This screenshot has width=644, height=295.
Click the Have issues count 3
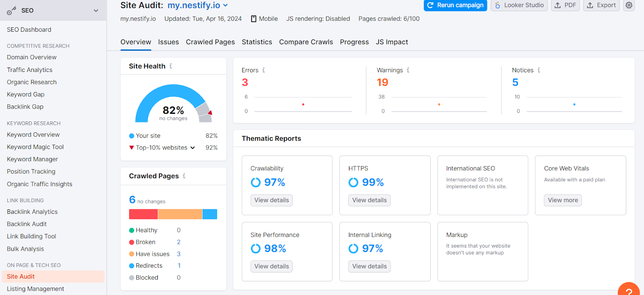click(179, 254)
